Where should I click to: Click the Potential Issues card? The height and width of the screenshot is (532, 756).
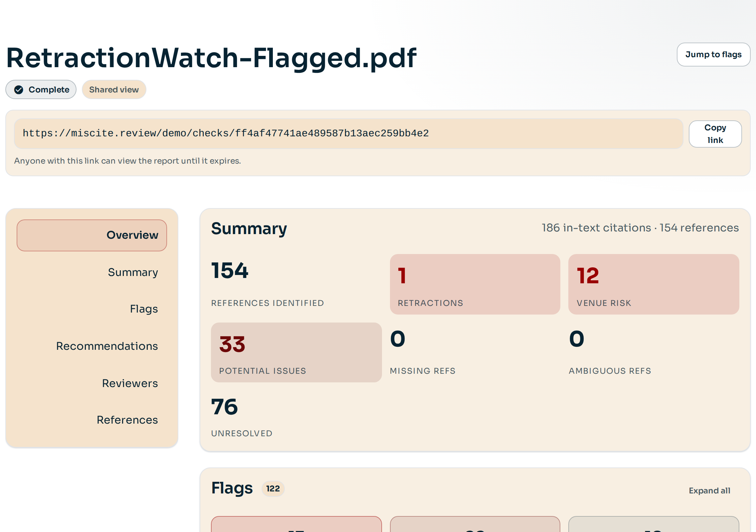click(x=296, y=352)
